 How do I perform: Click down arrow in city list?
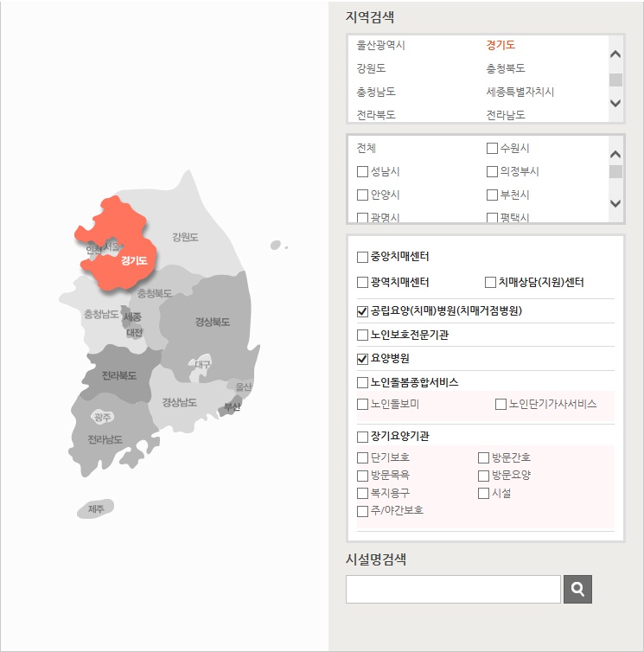[615, 203]
